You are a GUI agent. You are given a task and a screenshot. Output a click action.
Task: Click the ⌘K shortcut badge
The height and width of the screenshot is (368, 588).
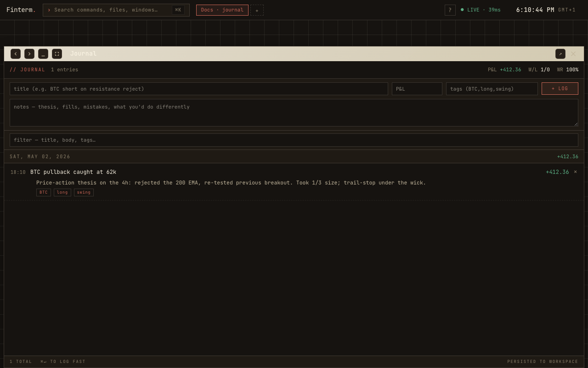178,10
